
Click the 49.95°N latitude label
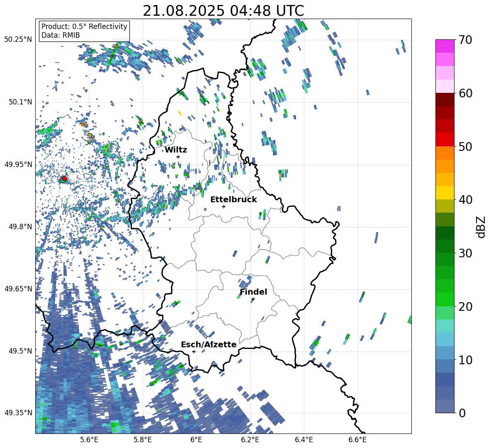coord(18,164)
